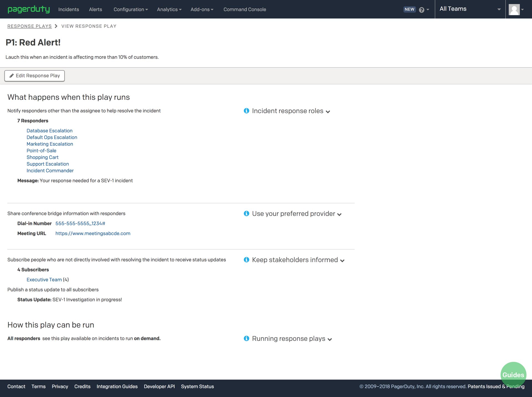Click the PagerDuty logo
This screenshot has width=532, height=397.
point(29,9)
